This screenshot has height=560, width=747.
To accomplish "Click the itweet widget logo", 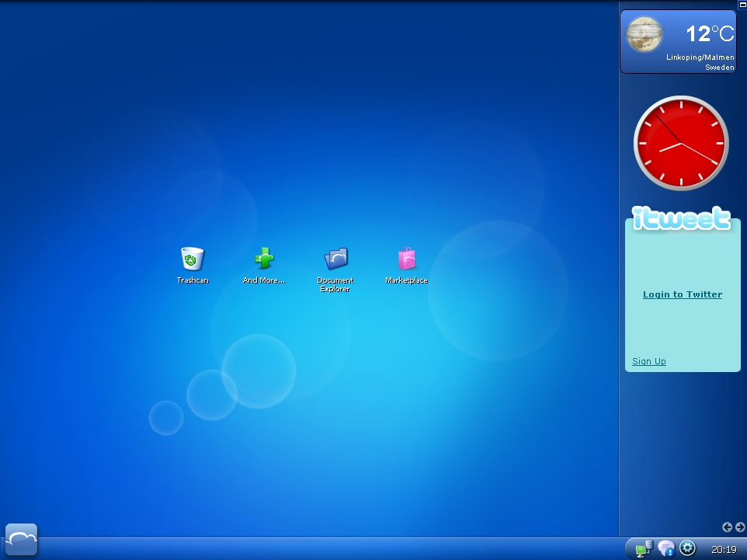I will point(681,219).
